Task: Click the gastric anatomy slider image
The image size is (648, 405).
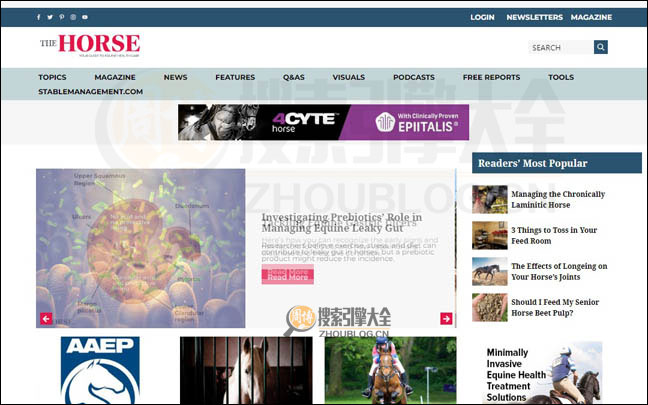Action: click(x=141, y=248)
